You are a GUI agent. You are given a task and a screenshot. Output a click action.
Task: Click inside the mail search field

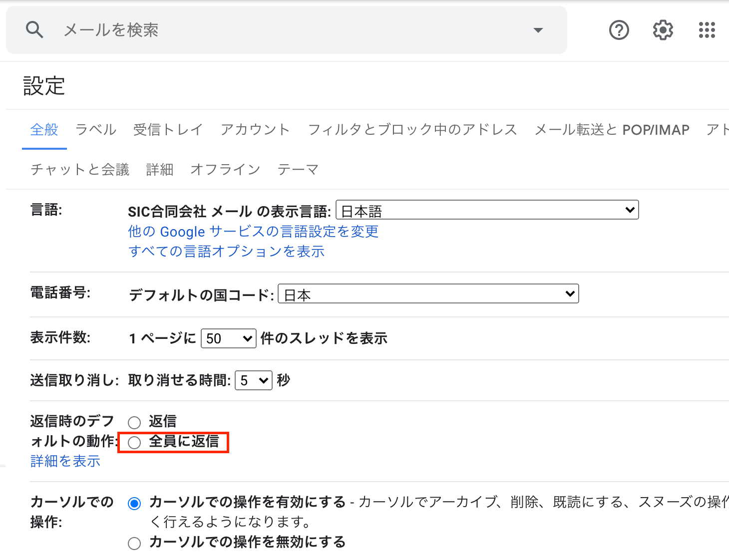pyautogui.click(x=200, y=30)
